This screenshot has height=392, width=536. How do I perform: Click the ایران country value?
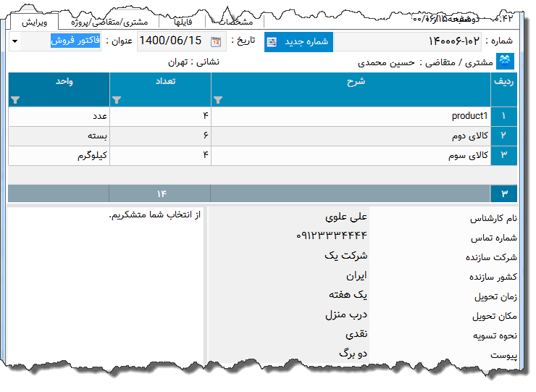[356, 275]
